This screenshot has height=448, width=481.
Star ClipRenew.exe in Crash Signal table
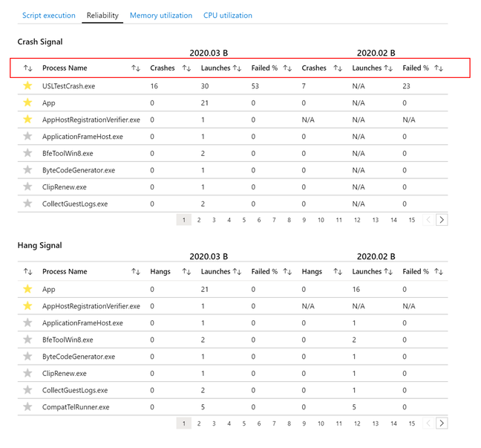27,186
